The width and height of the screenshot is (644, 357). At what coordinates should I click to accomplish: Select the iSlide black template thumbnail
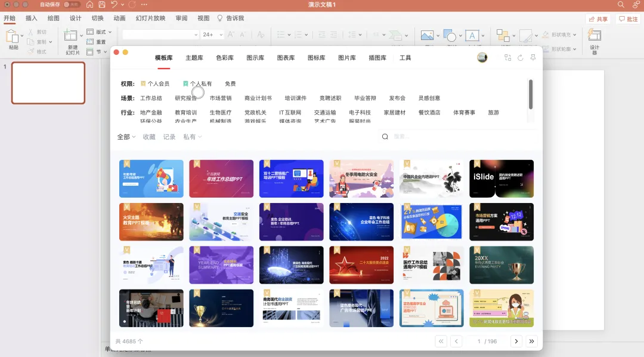(x=501, y=178)
